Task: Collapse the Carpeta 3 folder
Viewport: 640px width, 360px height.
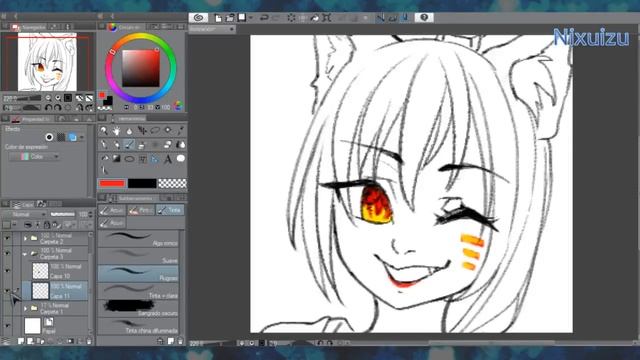Action: point(25,253)
